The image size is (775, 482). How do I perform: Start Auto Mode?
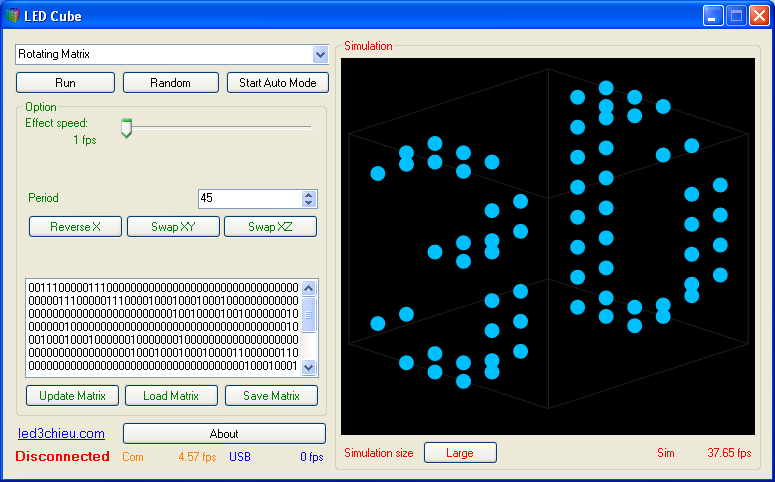(277, 83)
